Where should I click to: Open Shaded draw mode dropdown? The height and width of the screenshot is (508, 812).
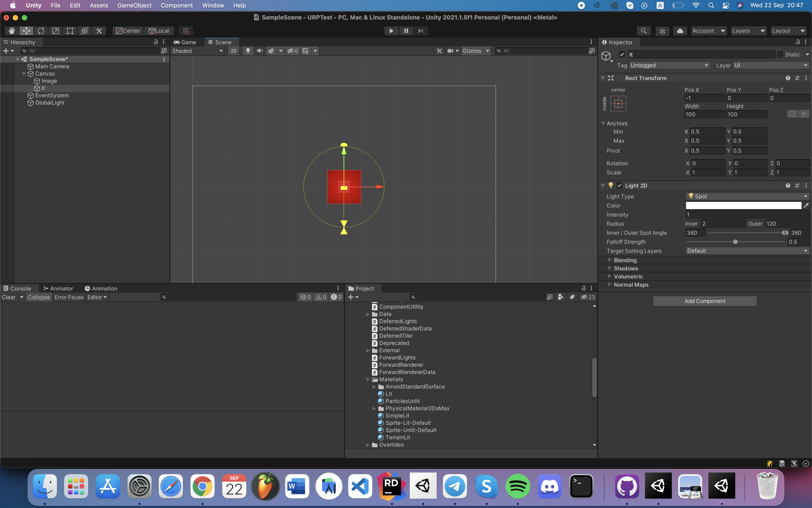click(x=197, y=51)
